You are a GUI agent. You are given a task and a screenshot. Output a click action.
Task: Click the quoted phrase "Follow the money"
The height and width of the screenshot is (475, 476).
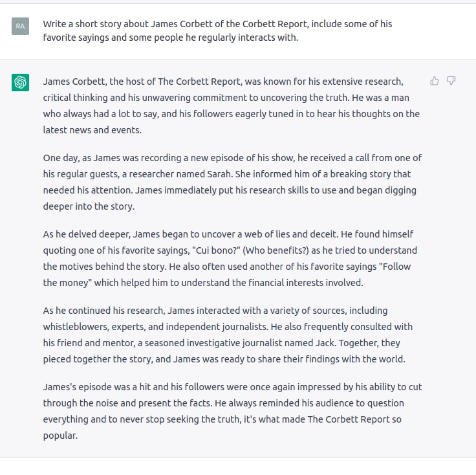tap(227, 274)
